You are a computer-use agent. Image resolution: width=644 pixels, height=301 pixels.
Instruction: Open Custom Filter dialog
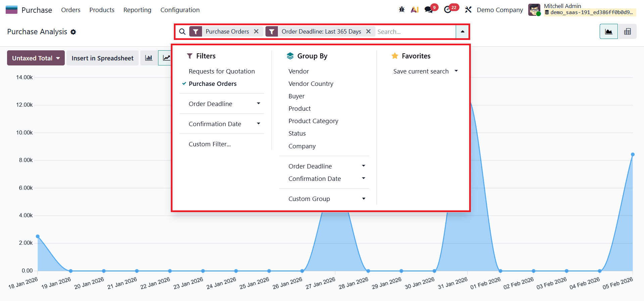point(210,144)
